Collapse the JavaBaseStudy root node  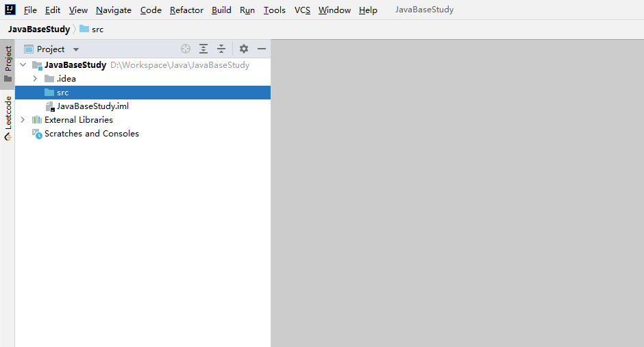click(x=23, y=65)
